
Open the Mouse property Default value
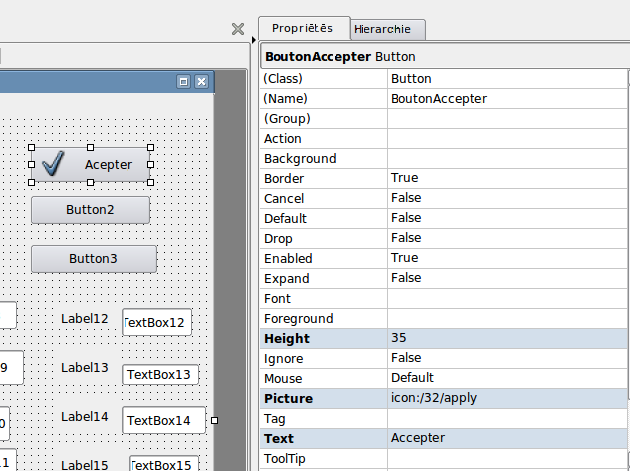coord(507,378)
